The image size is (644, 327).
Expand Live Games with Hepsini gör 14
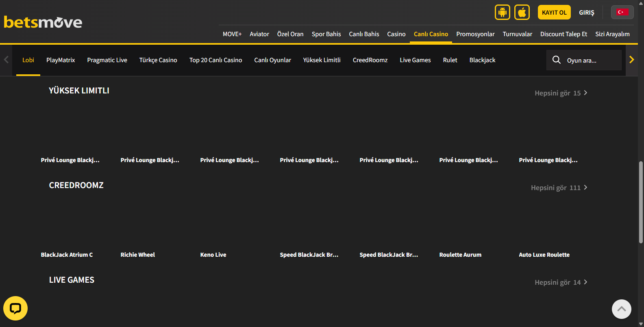coord(561,282)
